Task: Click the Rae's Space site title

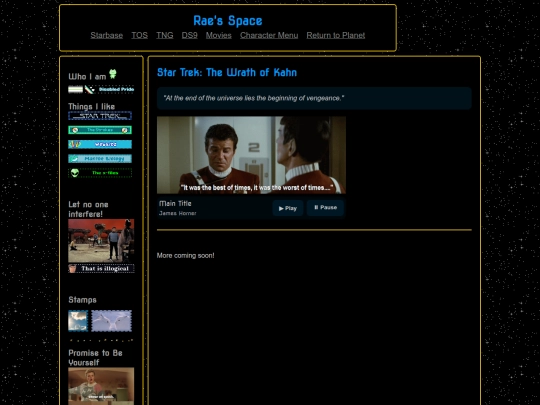Action: [x=228, y=21]
